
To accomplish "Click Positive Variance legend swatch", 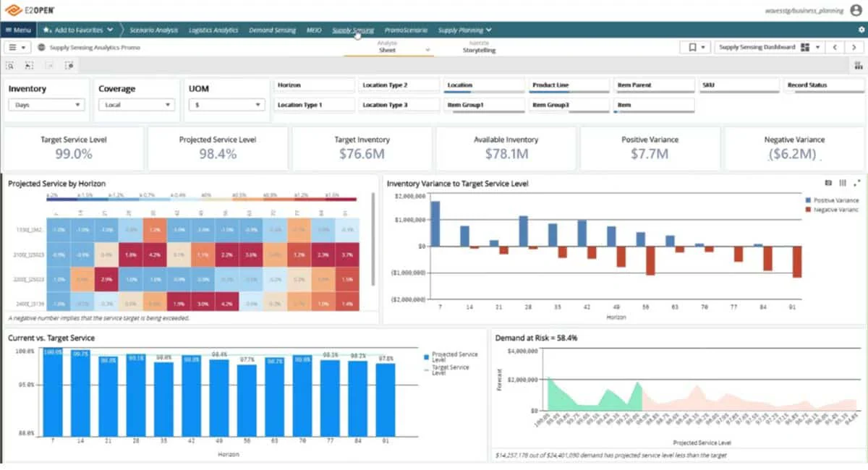I will [x=808, y=200].
